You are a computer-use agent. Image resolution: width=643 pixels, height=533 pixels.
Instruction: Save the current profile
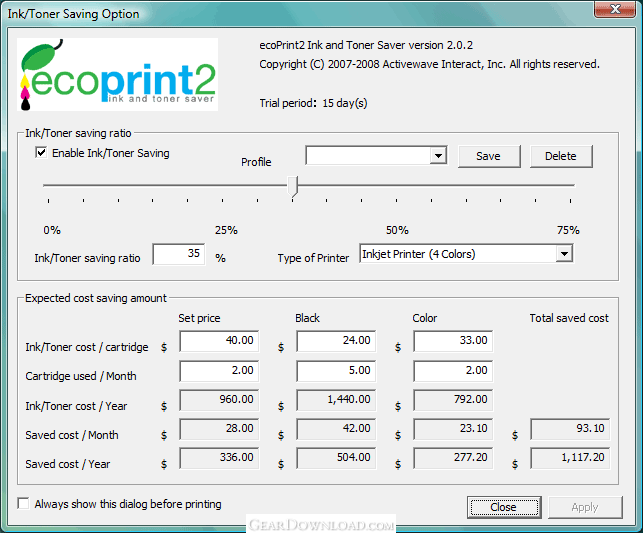(x=489, y=156)
